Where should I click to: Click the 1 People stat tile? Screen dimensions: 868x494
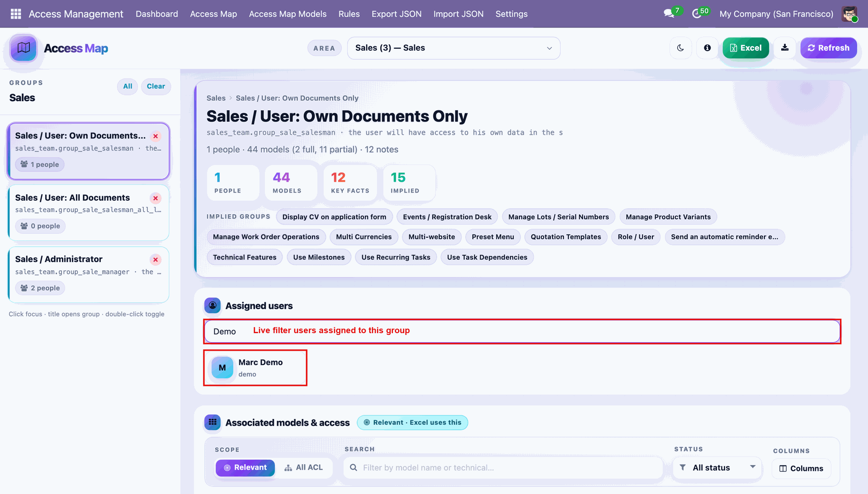233,183
